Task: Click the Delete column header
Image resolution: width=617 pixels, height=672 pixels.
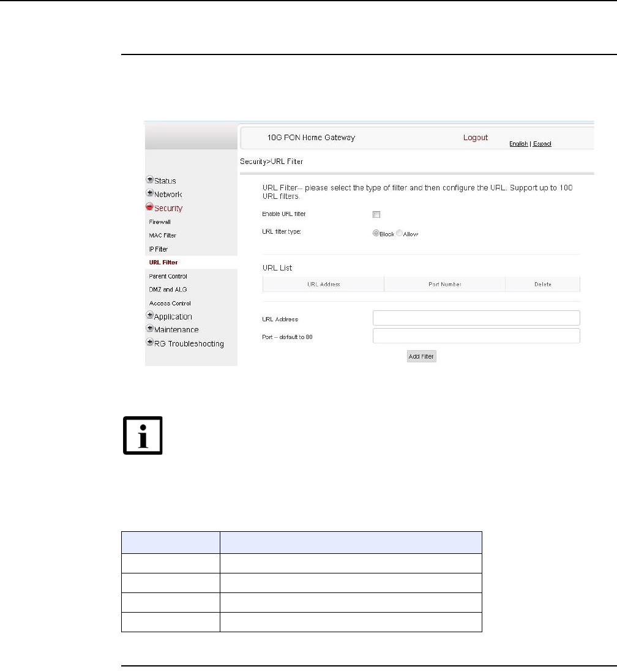Action: (x=543, y=284)
